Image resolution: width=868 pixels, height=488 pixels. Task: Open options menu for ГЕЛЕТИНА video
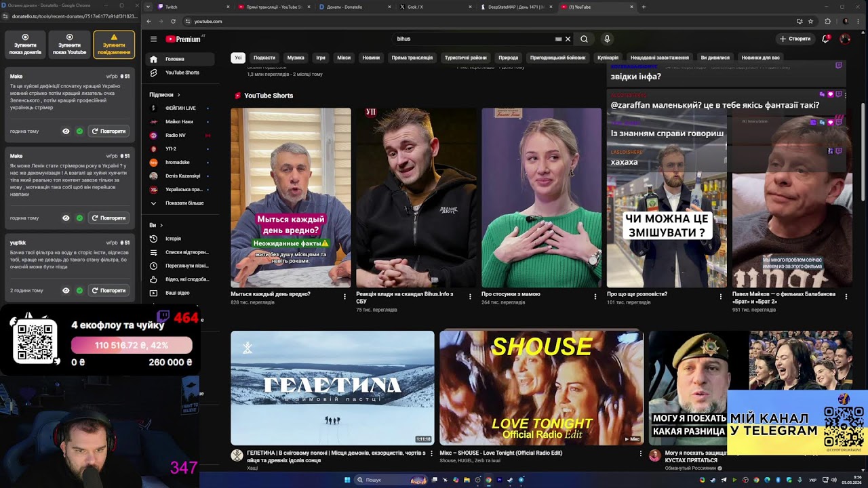click(432, 454)
